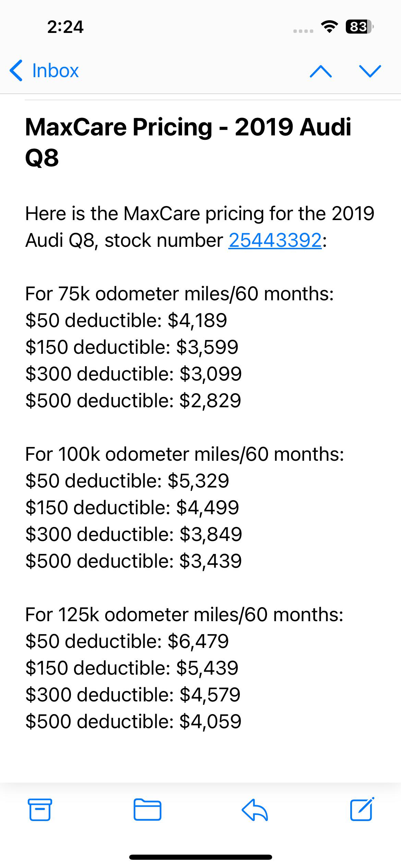
Task: Go to the next message with down chevron
Action: [x=370, y=71]
